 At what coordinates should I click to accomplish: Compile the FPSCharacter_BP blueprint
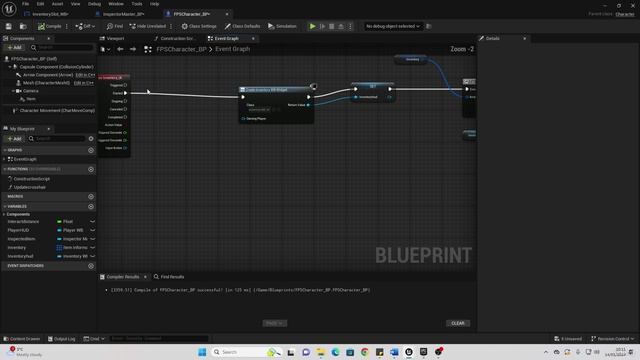click(49, 26)
